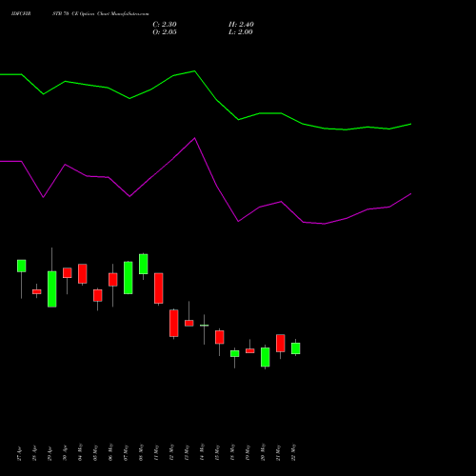Click the red candle above 30 Apr

68,273
